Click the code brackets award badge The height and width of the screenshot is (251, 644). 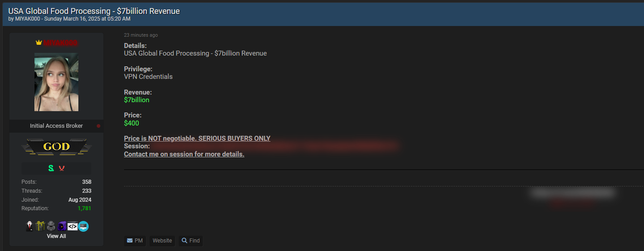coord(73,226)
